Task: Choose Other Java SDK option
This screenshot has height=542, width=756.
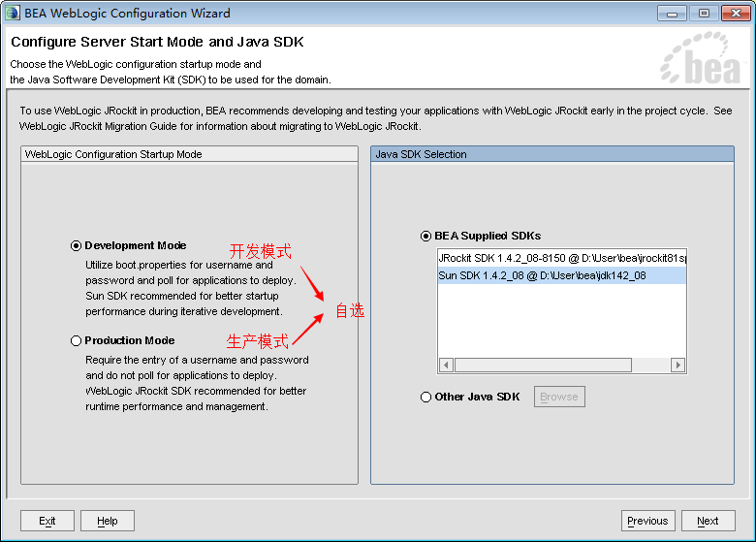Action: pyautogui.click(x=426, y=397)
